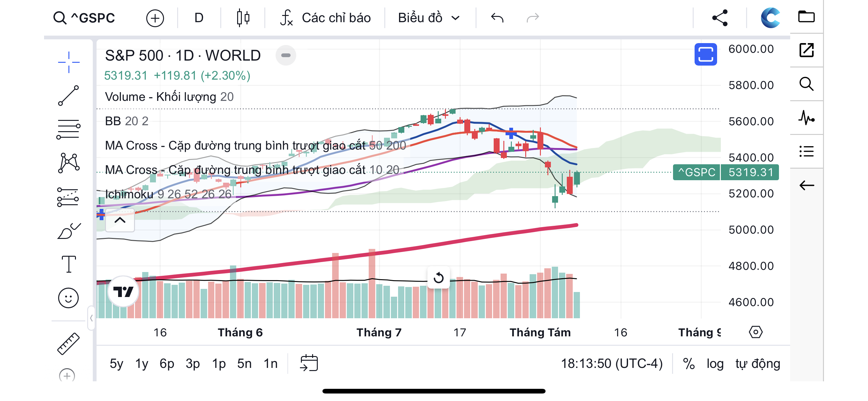Undo the last chart action
This screenshot has height=401, width=868.
(497, 17)
